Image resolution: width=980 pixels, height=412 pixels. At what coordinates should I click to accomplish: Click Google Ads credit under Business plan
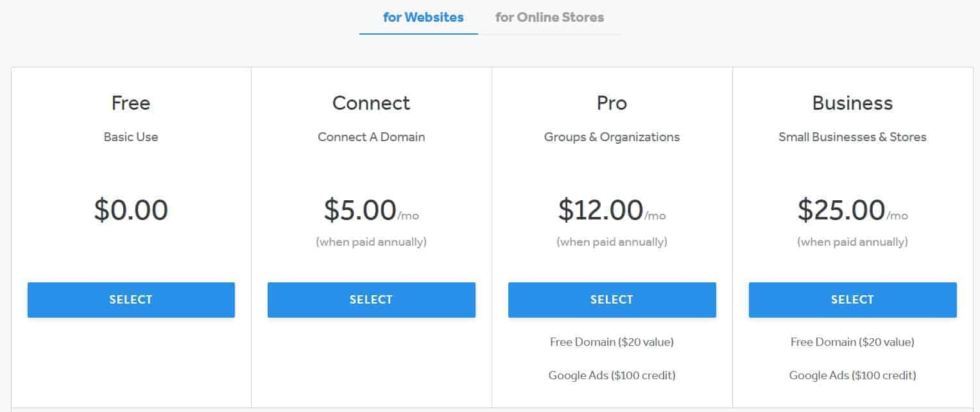[852, 375]
